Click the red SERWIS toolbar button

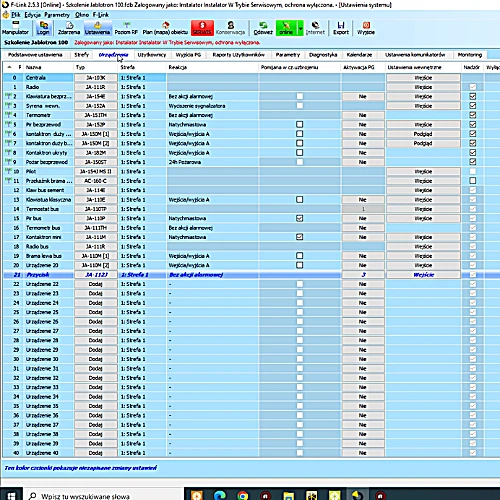[x=202, y=28]
